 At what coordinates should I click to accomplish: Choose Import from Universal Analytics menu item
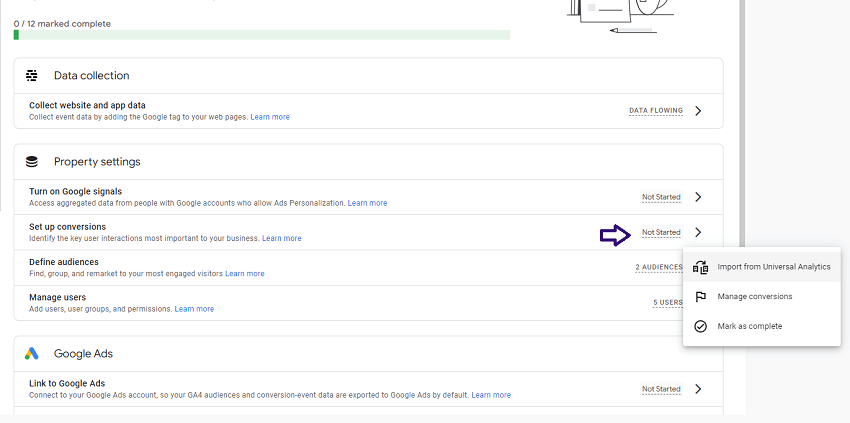762,267
